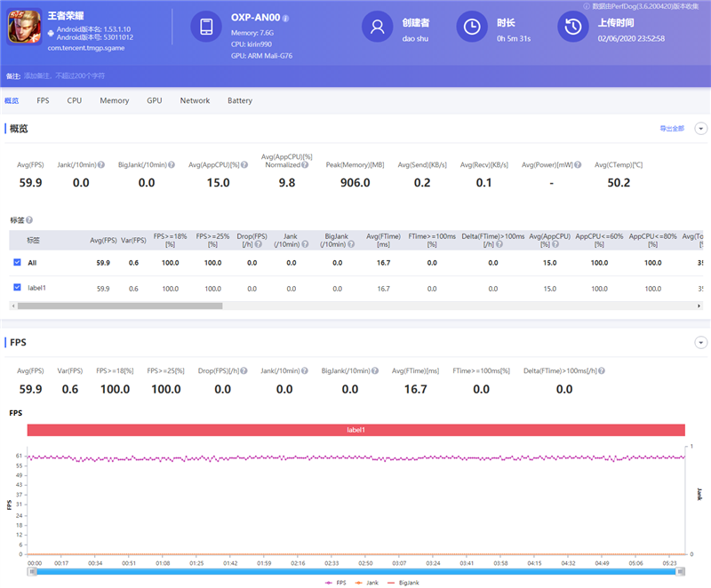
Task: Click help icon next to 标签 heading
Action: 29,220
